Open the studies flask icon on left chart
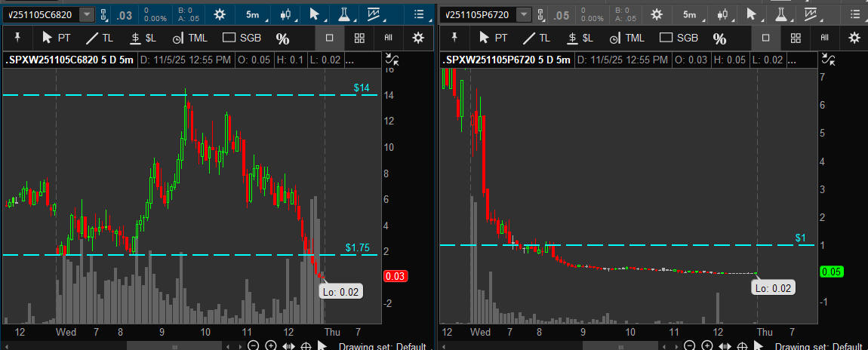 click(343, 14)
